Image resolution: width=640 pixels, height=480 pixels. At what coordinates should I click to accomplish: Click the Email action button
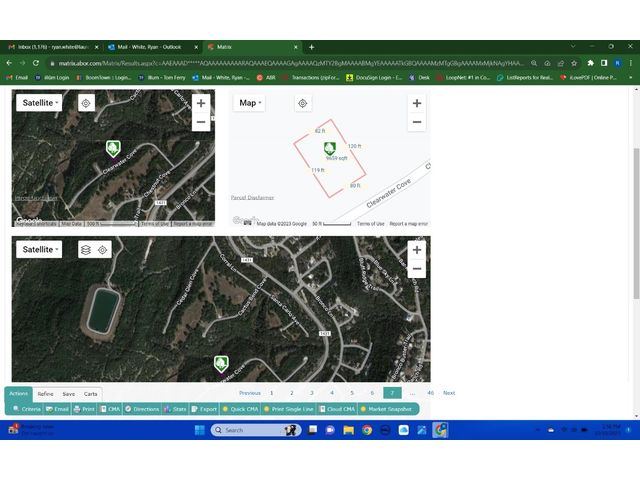coord(58,409)
